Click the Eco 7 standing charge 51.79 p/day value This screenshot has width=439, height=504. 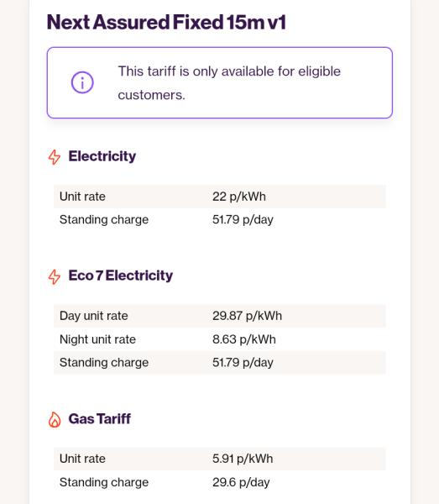coord(243,363)
